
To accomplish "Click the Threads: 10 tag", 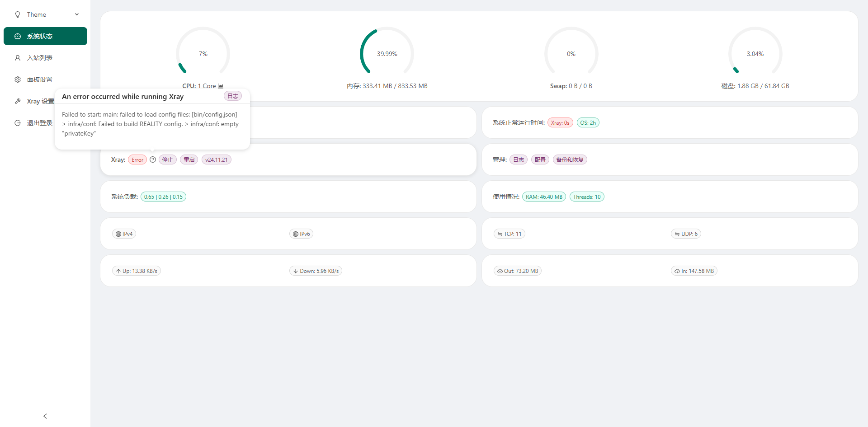I will [587, 197].
